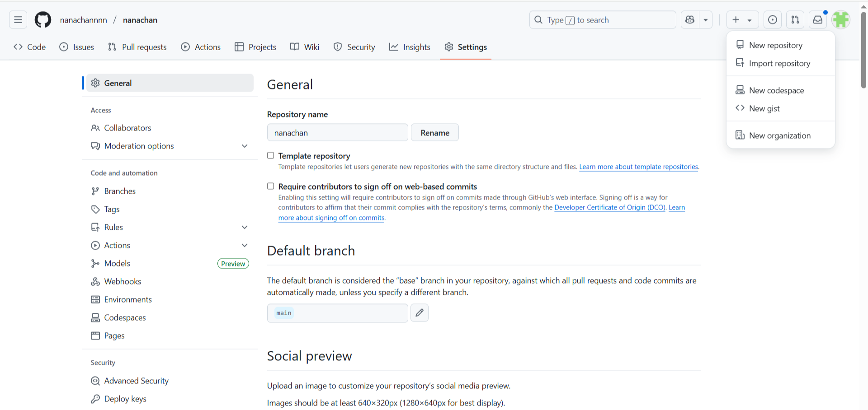868x410 pixels.
Task: Go to the Actions repository tab
Action: tap(201, 47)
